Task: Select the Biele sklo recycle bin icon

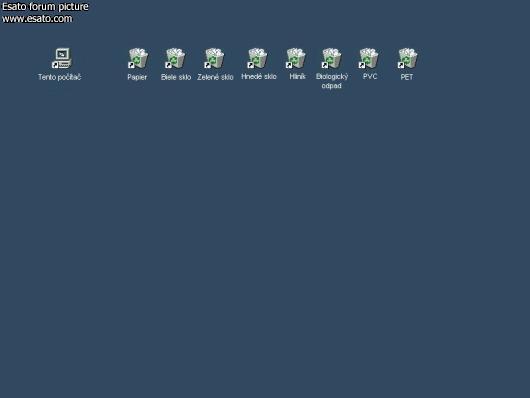Action: [175, 58]
